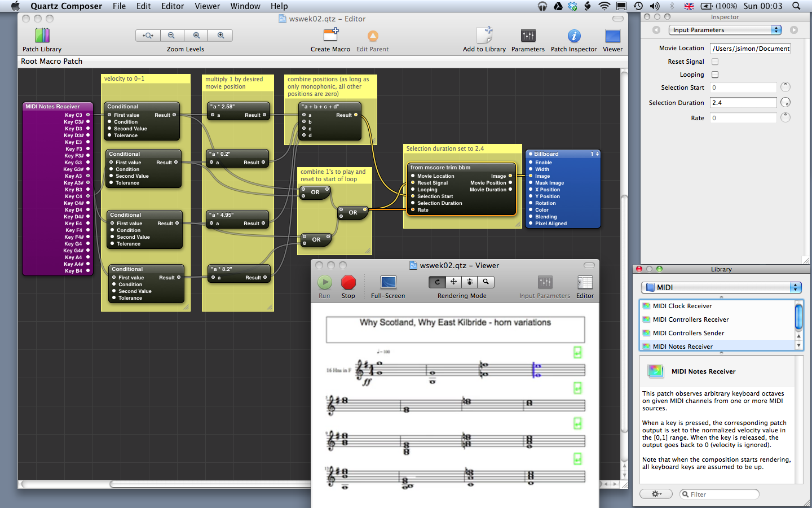Screen dimensions: 812x508
Task: Select the magnifier rendering mode
Action: point(486,282)
